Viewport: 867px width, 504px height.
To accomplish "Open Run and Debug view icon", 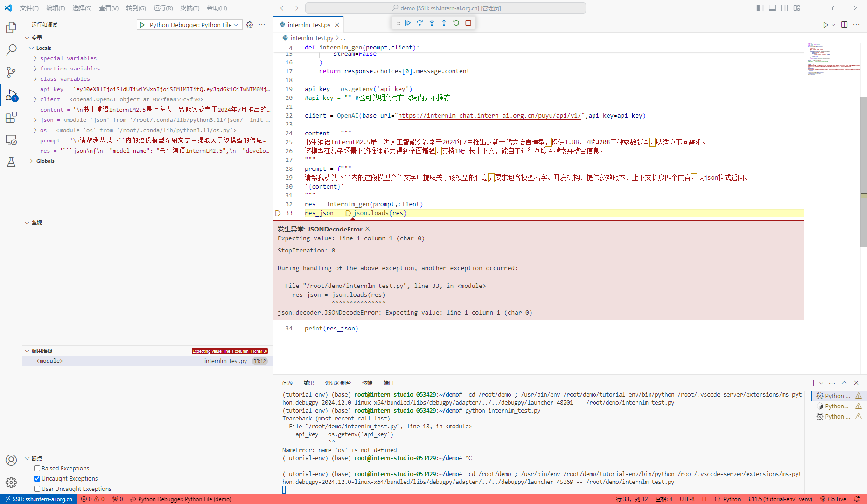I will (11, 95).
